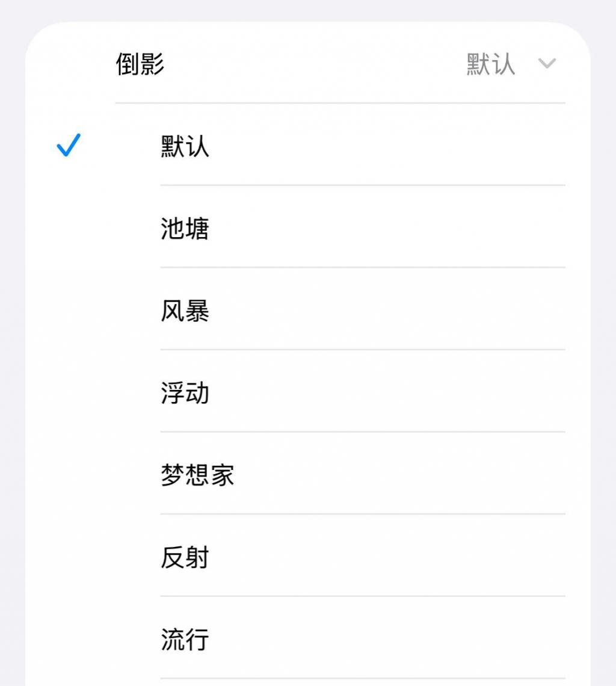Screen dimensions: 616x686
Task: Tap the 池塘 list row text
Action: (185, 228)
